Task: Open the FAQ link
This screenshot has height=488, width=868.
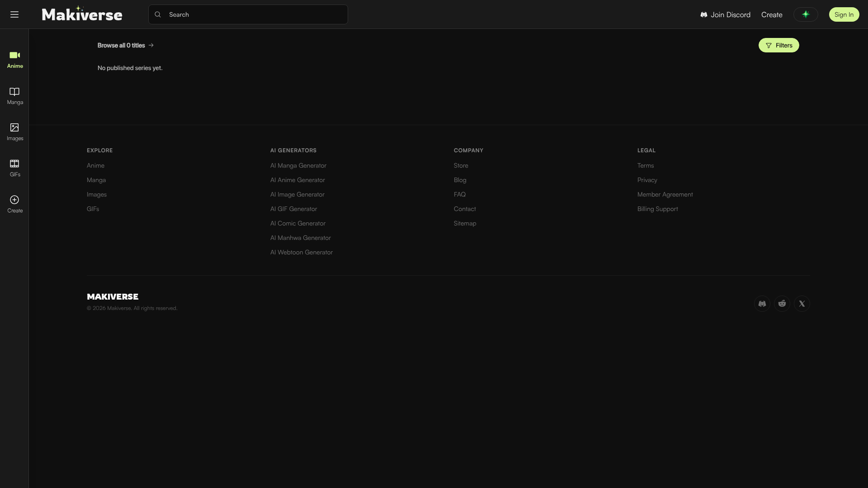Action: 460,194
